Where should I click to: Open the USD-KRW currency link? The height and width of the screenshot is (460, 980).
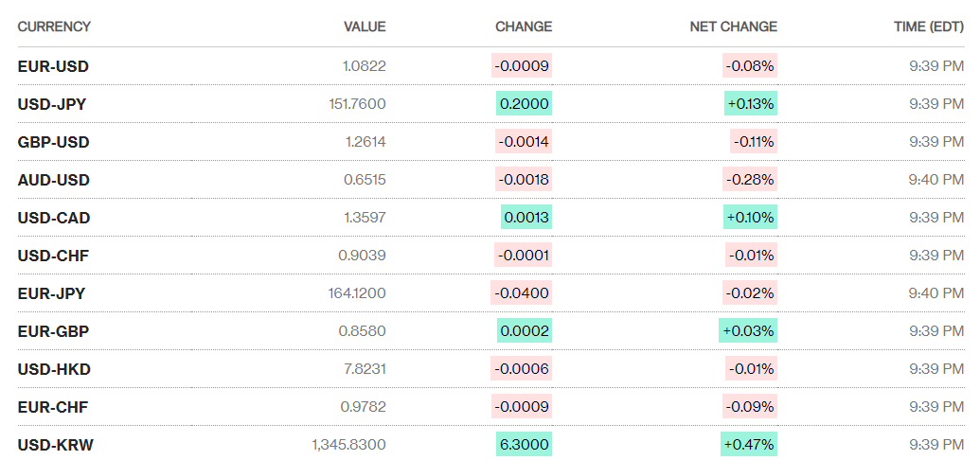(55, 444)
